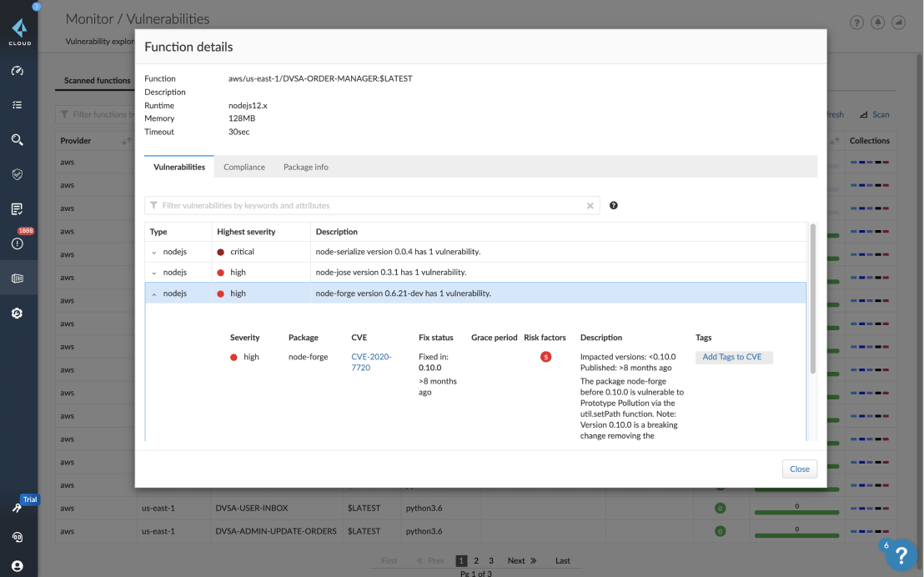The image size is (924, 577).
Task: Close the Function details dialog
Action: click(799, 469)
